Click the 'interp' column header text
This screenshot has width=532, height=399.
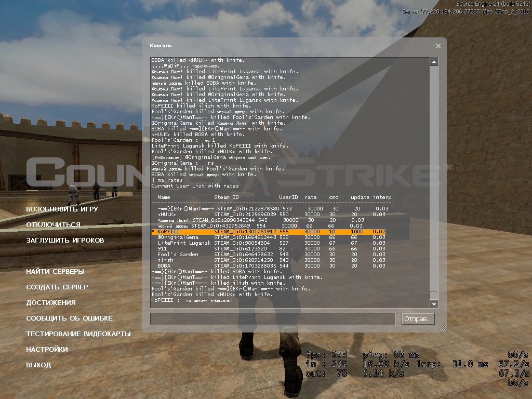coord(382,197)
